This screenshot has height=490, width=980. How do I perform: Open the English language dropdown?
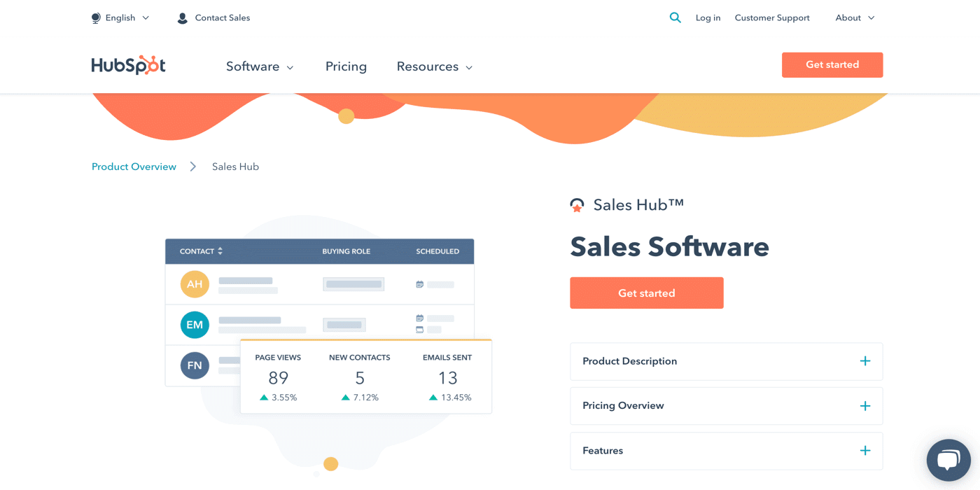[x=120, y=18]
